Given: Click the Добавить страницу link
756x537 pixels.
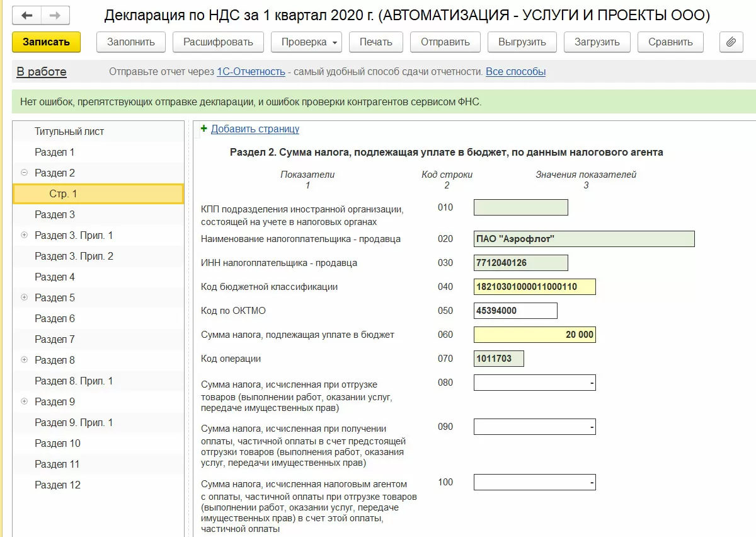Looking at the screenshot, I should 255,129.
